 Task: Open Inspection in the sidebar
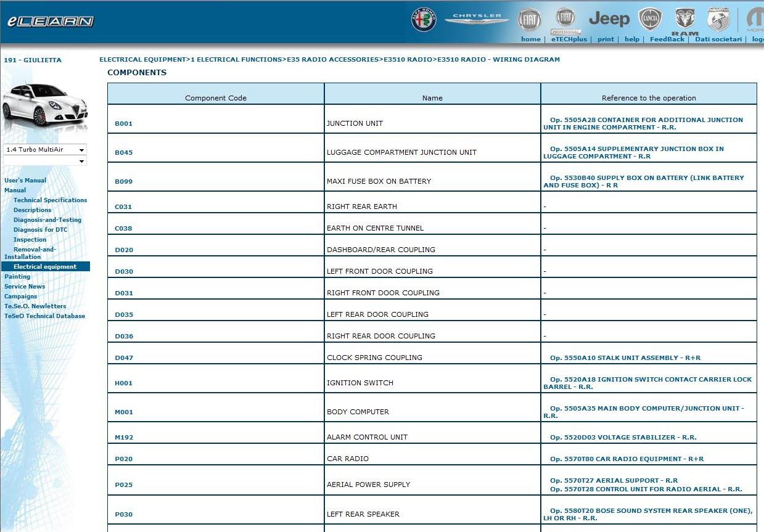(x=30, y=240)
